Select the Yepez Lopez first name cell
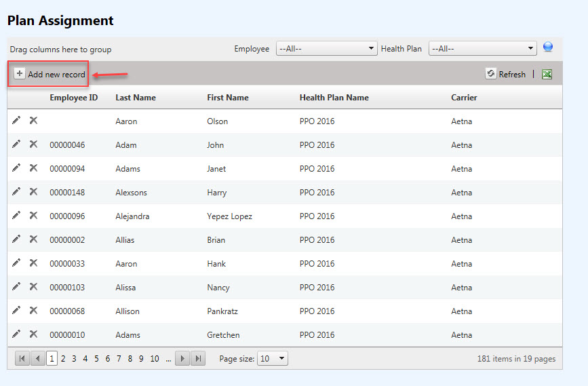Image resolution: width=588 pixels, height=386 pixels. pos(229,216)
